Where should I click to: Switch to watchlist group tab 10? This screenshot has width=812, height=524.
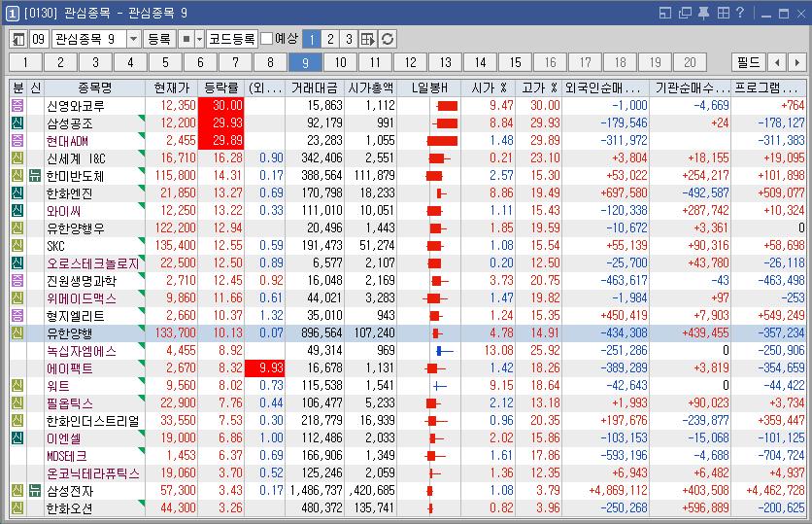tap(340, 63)
